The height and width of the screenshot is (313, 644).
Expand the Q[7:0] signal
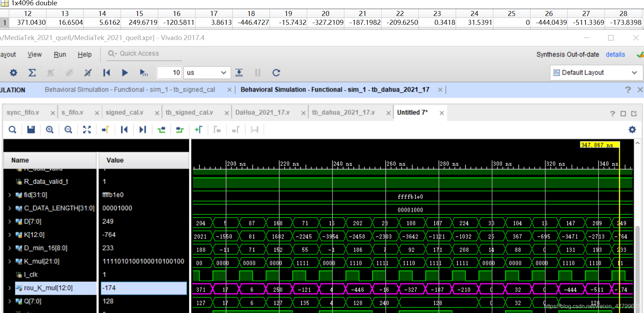click(x=10, y=301)
